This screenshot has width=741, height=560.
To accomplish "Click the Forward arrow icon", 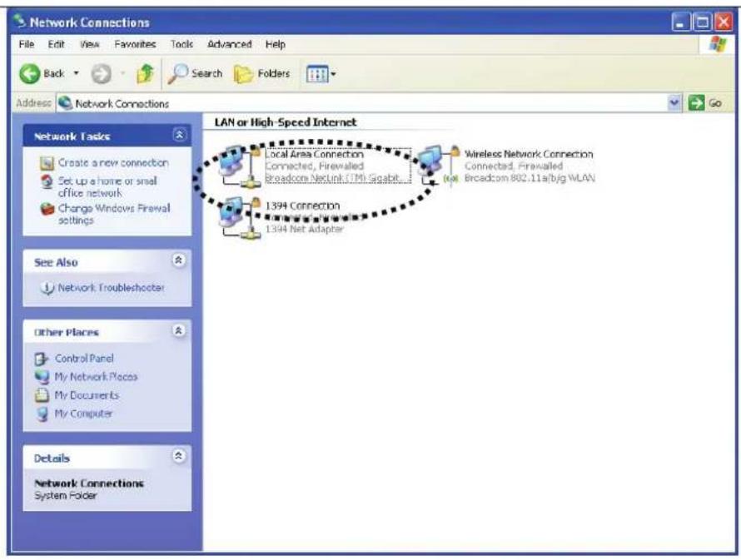I will click(x=101, y=74).
